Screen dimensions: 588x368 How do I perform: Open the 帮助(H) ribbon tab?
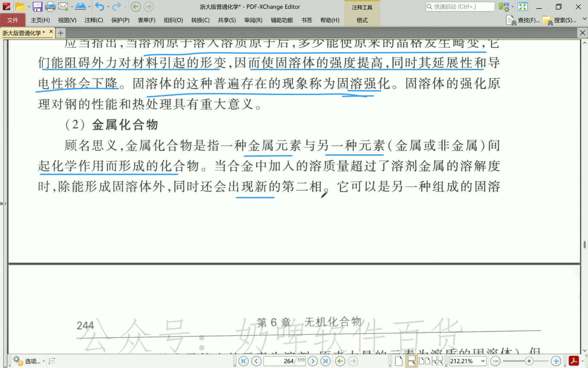point(330,20)
